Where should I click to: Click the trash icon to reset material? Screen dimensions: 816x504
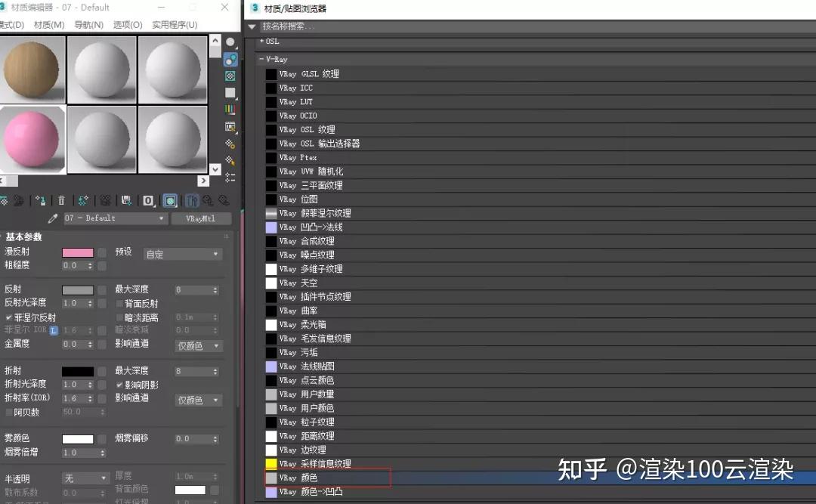tap(60, 200)
